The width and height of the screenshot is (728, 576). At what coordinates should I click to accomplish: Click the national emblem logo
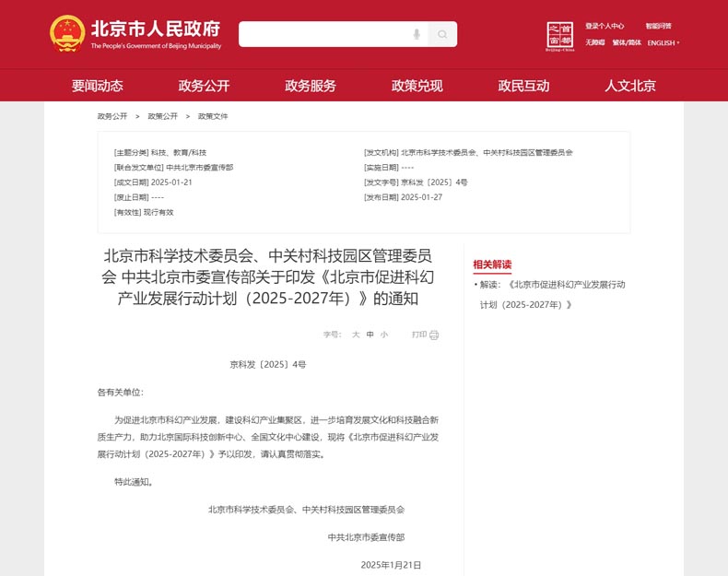pyautogui.click(x=67, y=33)
